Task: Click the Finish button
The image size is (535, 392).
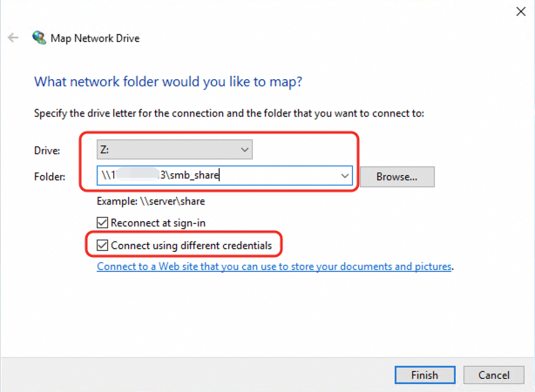Action: (x=423, y=375)
